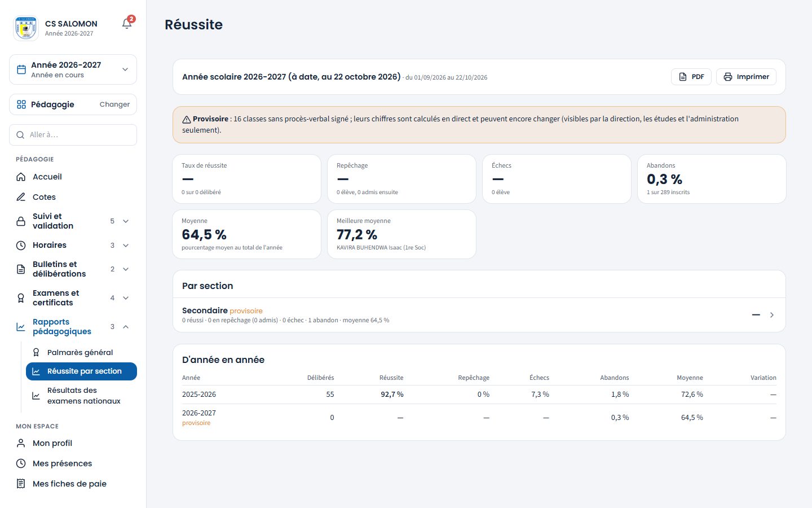Focus the 'Aller à…' search field
This screenshot has width=812, height=508.
(73, 135)
